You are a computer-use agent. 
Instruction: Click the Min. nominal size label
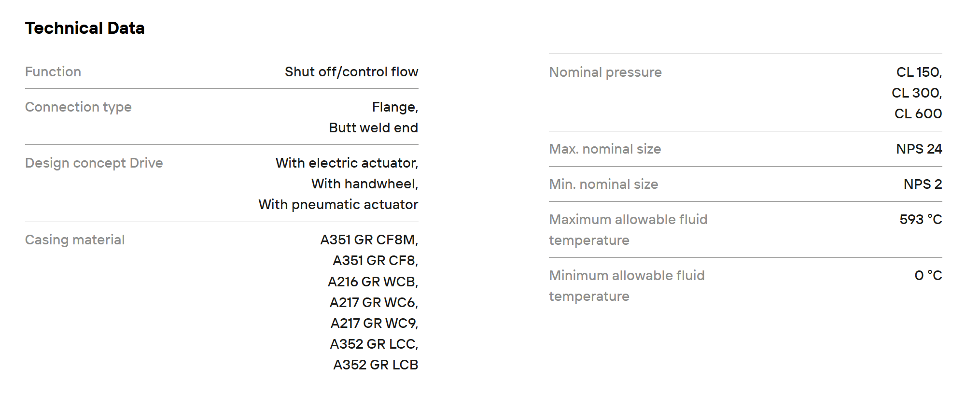pyautogui.click(x=603, y=184)
